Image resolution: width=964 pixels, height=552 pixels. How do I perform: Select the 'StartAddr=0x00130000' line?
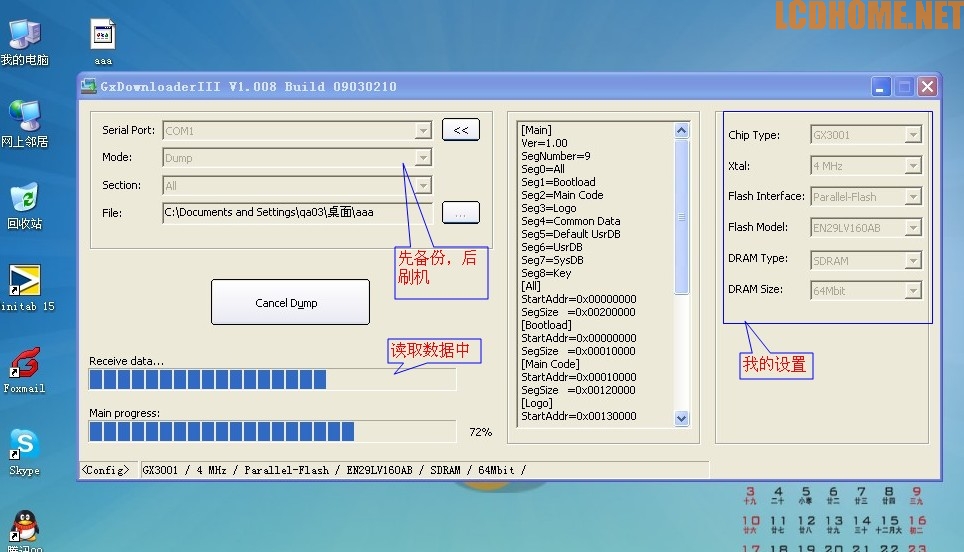[579, 416]
